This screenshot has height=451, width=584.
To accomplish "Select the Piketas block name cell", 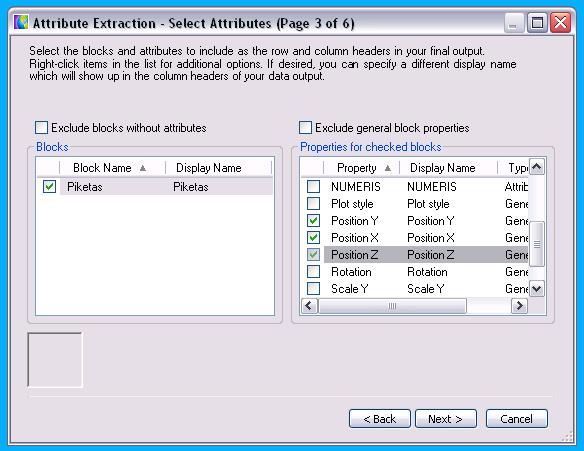I will coord(85,187).
